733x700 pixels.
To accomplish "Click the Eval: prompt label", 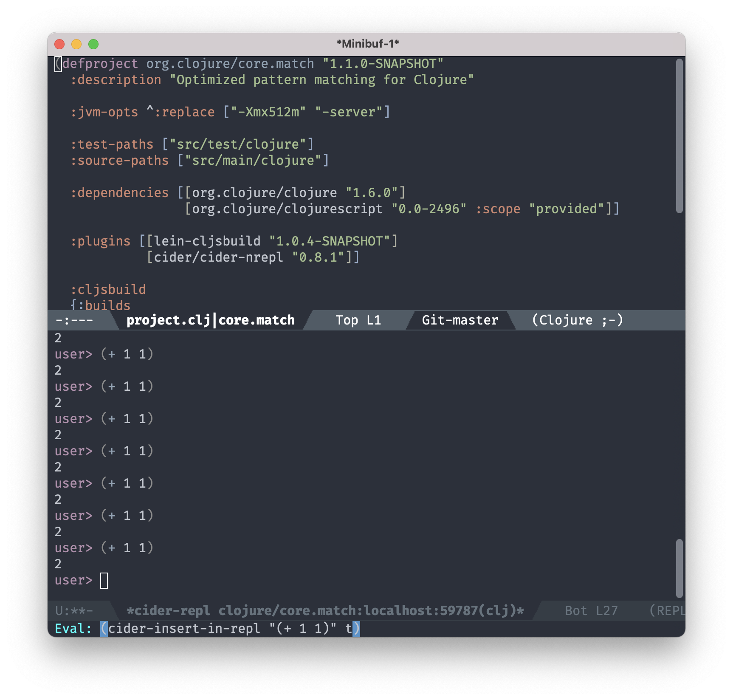I will tap(73, 629).
